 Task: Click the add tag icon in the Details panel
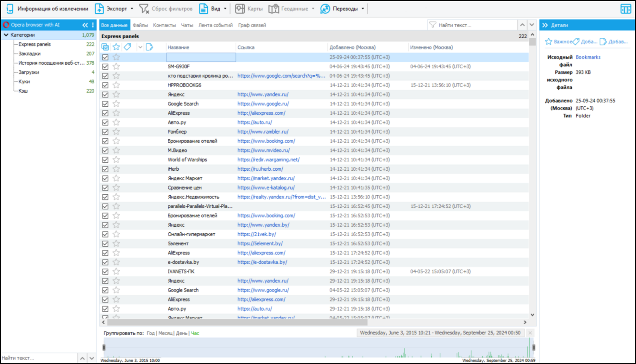tap(576, 42)
